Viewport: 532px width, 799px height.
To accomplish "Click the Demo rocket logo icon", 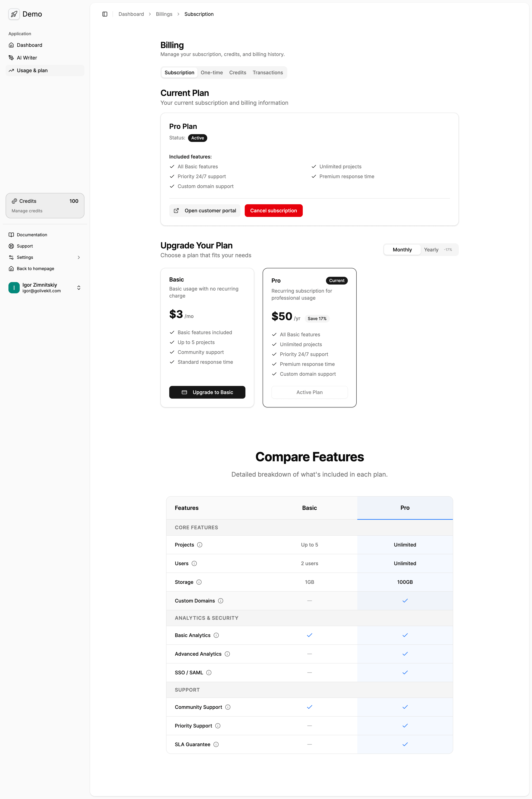I will (14, 14).
